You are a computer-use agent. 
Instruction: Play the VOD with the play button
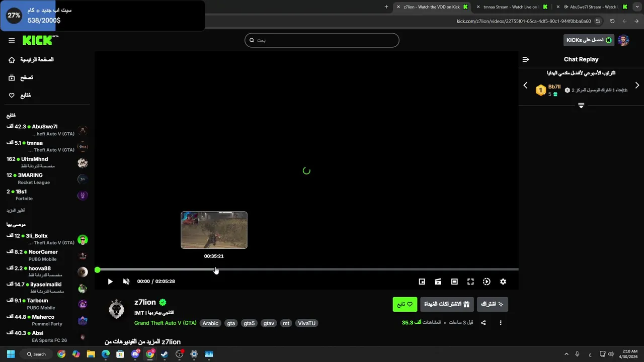click(x=110, y=282)
